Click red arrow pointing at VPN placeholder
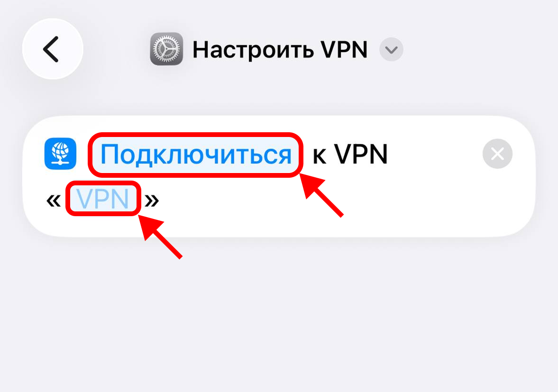 click(x=160, y=236)
